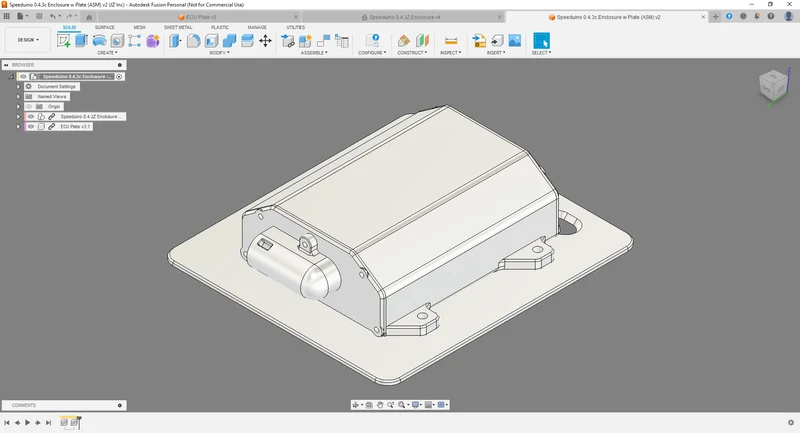Select the Extrude tool
This screenshot has height=433, width=800.
pyautogui.click(x=81, y=41)
